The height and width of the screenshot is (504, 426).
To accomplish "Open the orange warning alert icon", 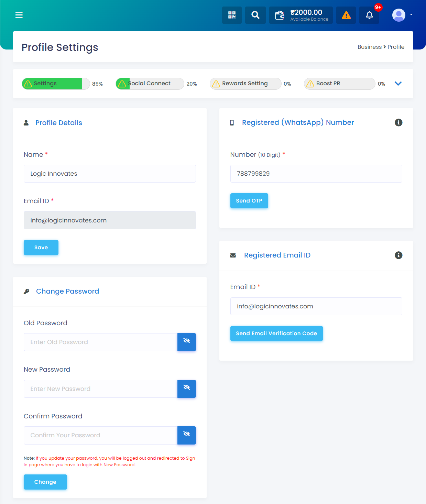I will pyautogui.click(x=346, y=15).
